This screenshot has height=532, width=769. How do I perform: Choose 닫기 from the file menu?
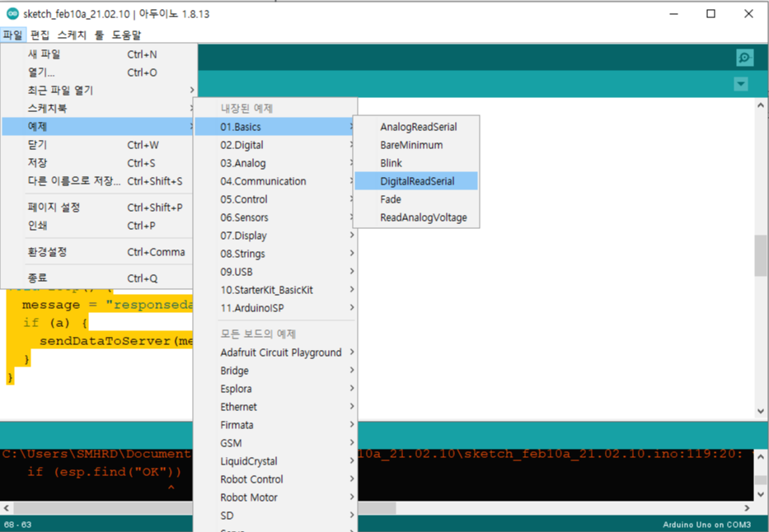pos(98,145)
